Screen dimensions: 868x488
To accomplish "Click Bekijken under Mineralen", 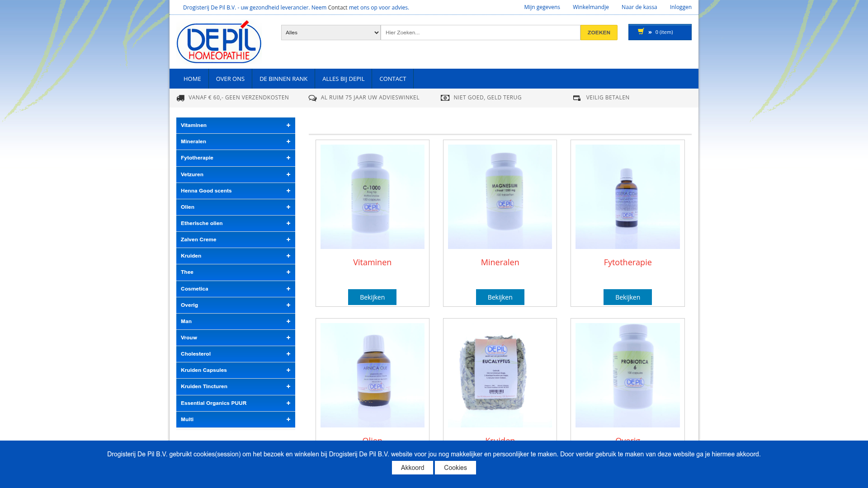I will click(x=500, y=297).
